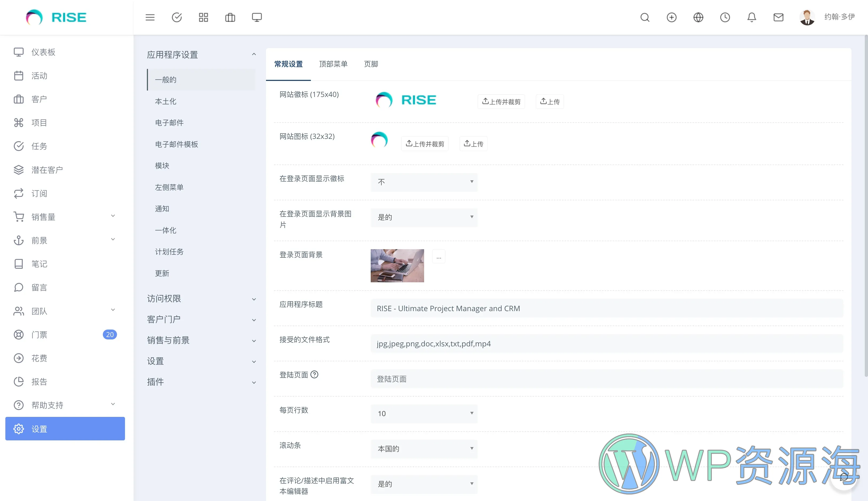868x501 pixels.
Task: Open 订阅 in the left sidebar
Action: pyautogui.click(x=65, y=193)
